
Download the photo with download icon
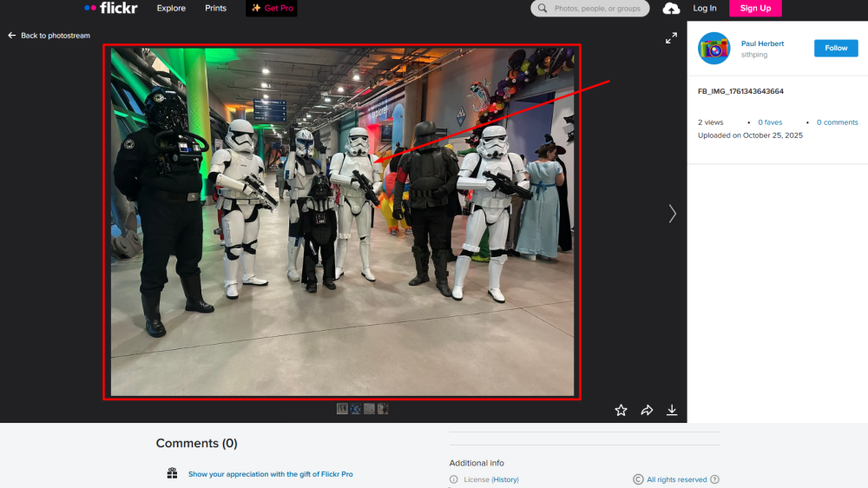click(672, 410)
